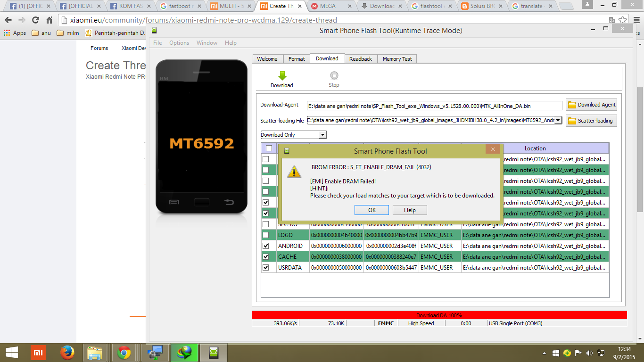Open the Chrome translate icon in address bar
Screen dimensions: 644x362
(x=611, y=20)
